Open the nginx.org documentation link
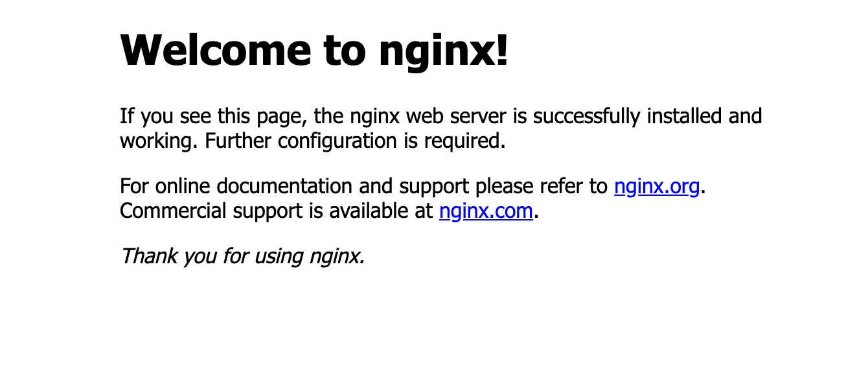Viewport: 868px width, 380px height. pos(657,187)
